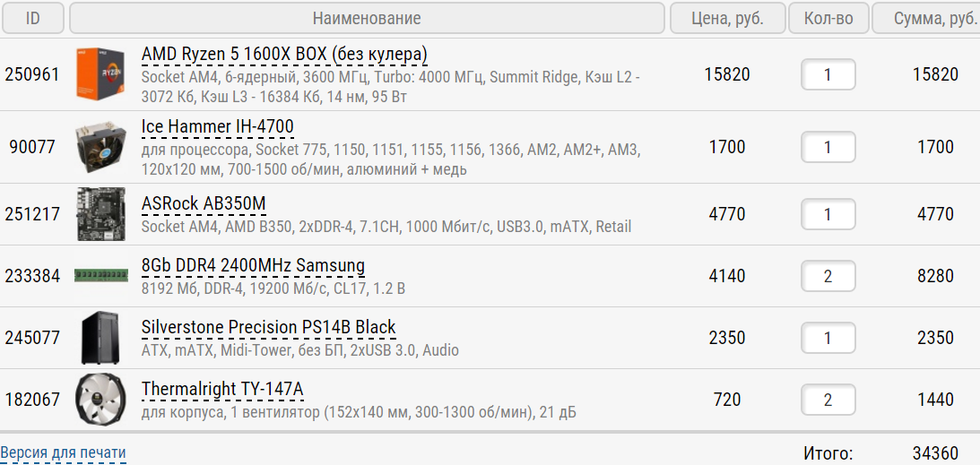Viewport: 980px width, 465px height.
Task: Click the Ice Hammer IH-4700 cooler image
Action: pyautogui.click(x=100, y=147)
